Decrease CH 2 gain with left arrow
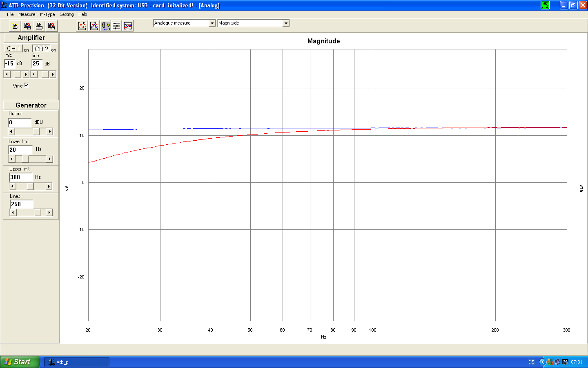 (x=34, y=74)
